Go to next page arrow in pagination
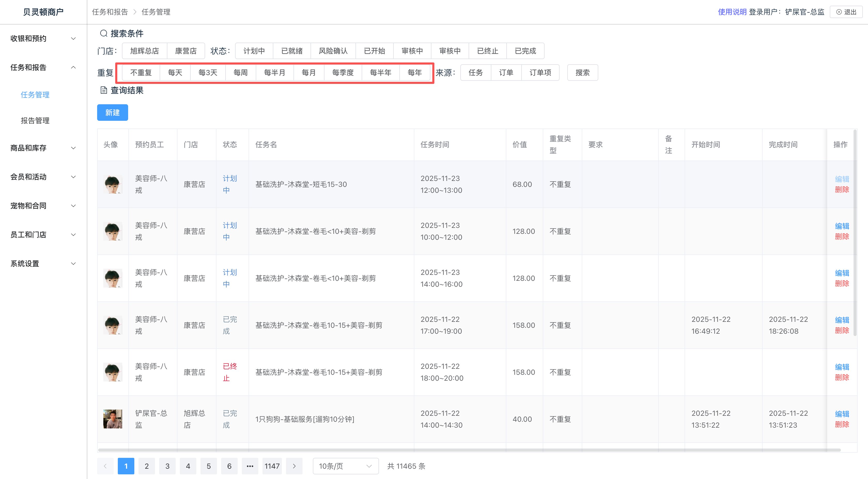868x479 pixels. coord(294,466)
